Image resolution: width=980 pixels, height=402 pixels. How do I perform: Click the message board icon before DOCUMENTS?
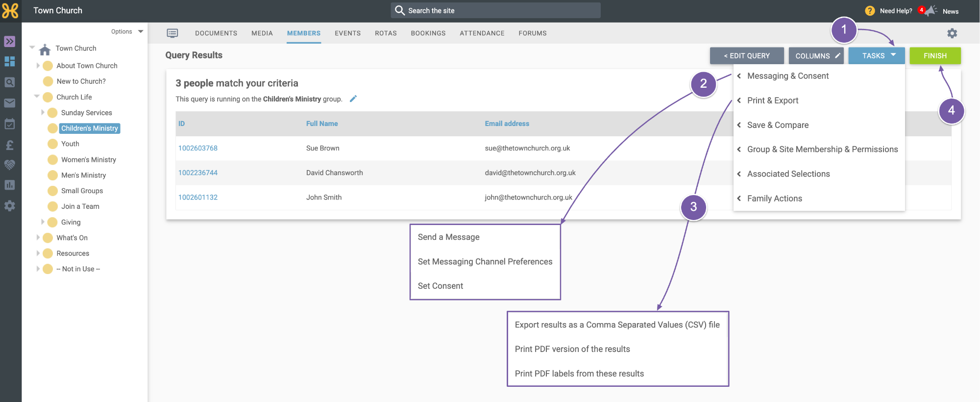(172, 33)
